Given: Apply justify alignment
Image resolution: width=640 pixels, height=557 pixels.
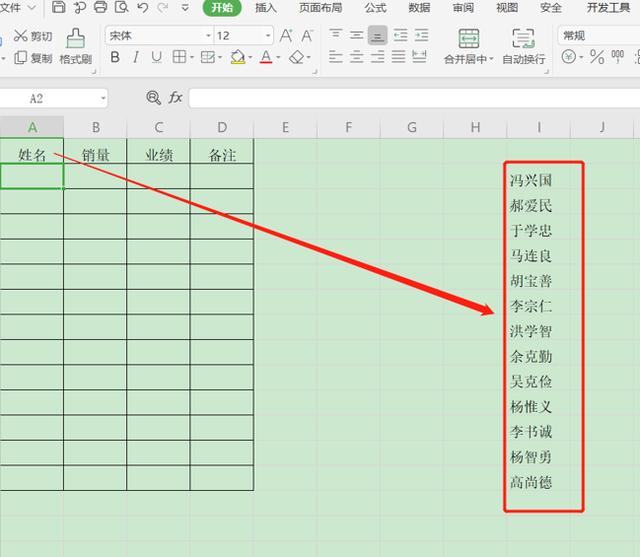Looking at the screenshot, I should pos(398,57).
